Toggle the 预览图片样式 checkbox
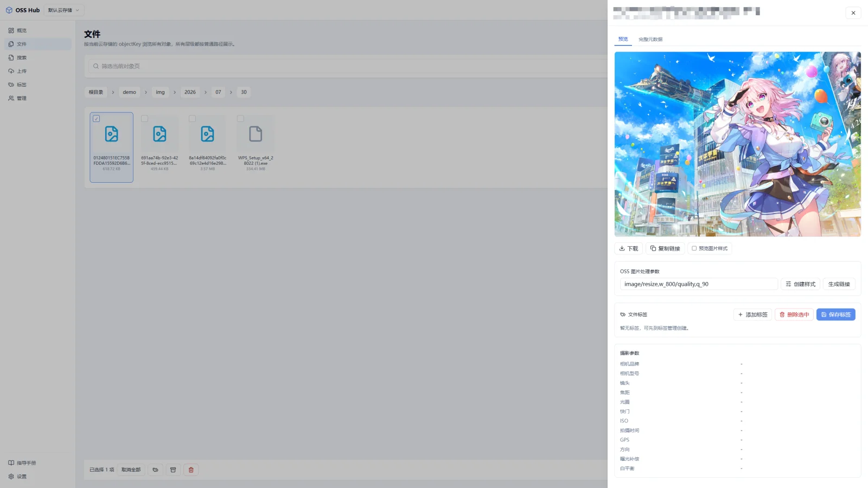 (694, 248)
